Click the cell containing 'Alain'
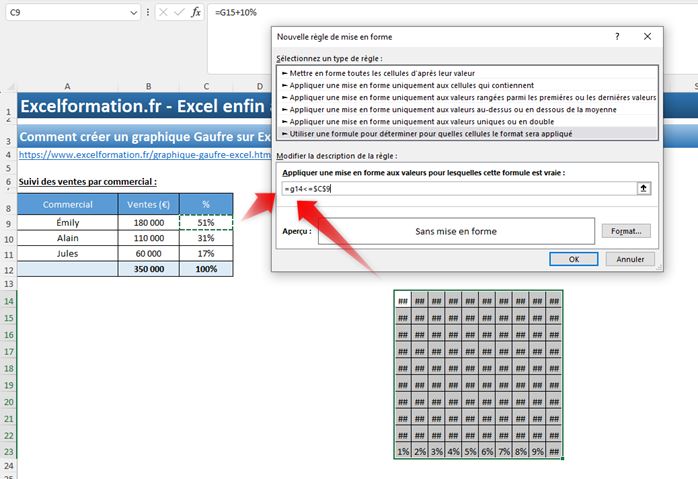698x479 pixels. (68, 238)
